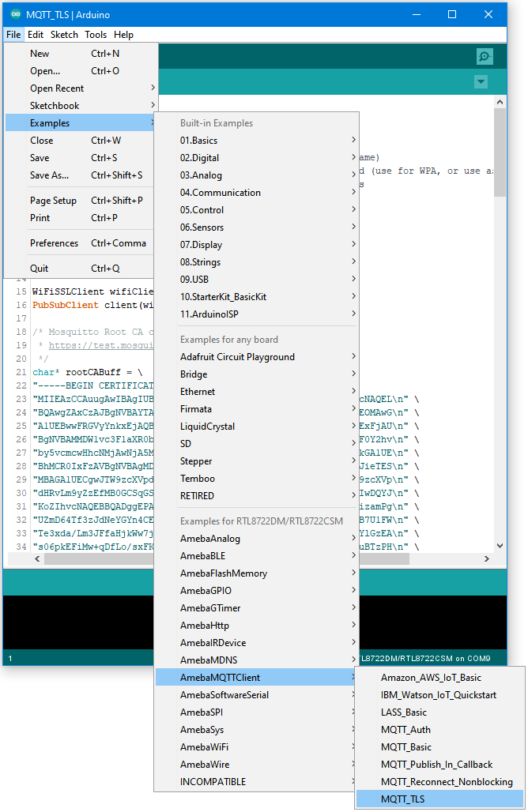
Task: Open Stepper examples submenu
Action: point(256,461)
